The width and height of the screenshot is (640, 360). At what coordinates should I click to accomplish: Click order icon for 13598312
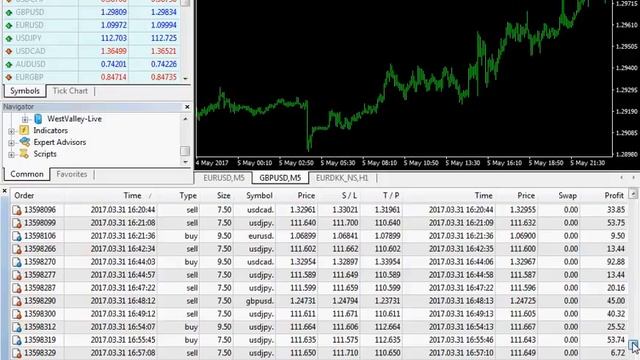click(x=17, y=327)
